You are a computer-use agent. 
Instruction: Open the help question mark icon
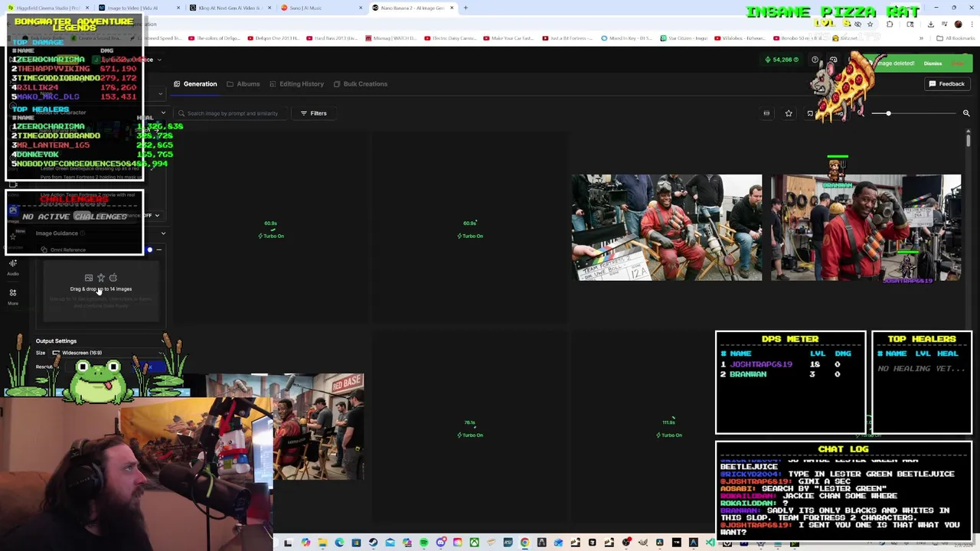click(815, 60)
